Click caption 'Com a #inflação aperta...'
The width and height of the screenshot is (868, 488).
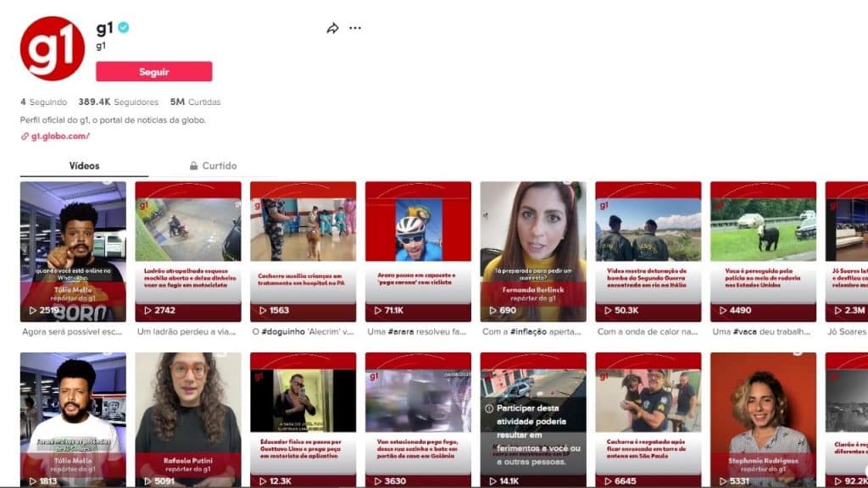[x=531, y=332]
